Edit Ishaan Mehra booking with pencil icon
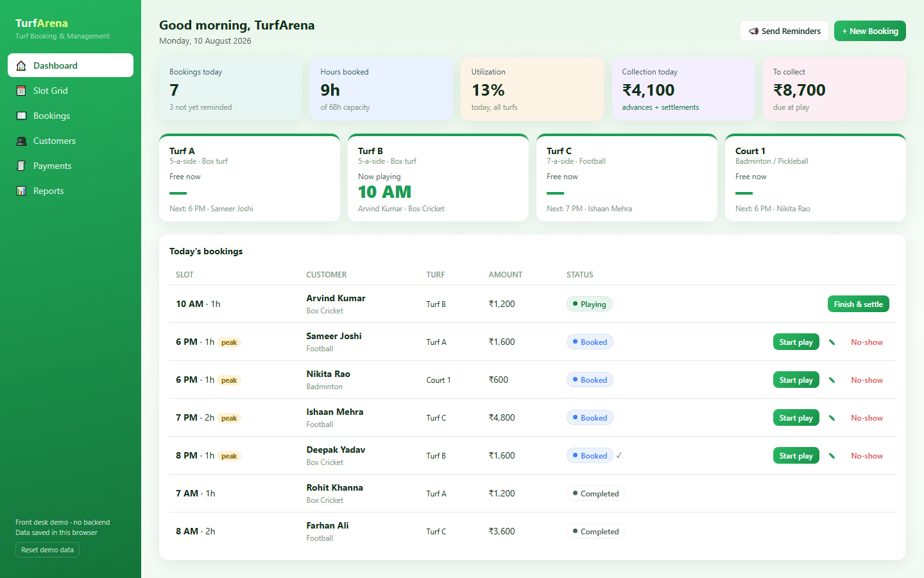The image size is (924, 578). tap(832, 418)
